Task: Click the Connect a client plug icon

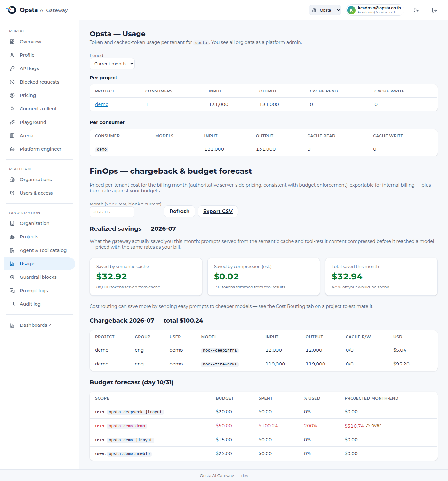Action: [x=12, y=109]
